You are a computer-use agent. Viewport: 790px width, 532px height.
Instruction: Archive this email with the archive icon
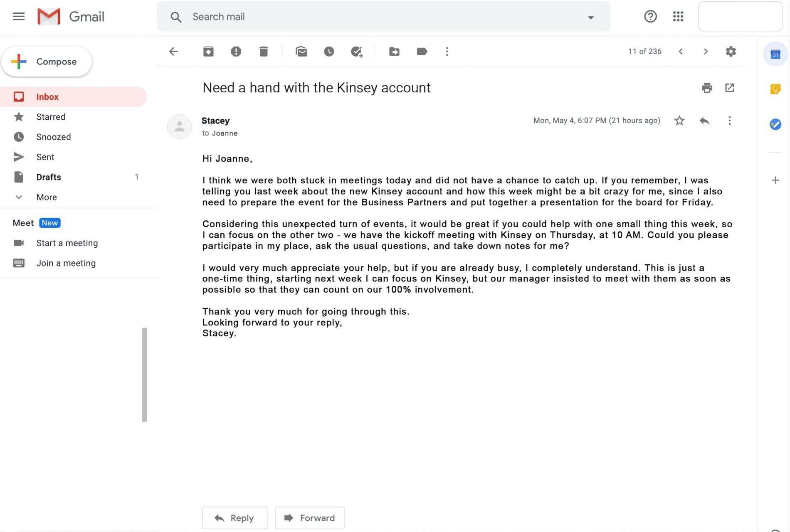(x=208, y=52)
